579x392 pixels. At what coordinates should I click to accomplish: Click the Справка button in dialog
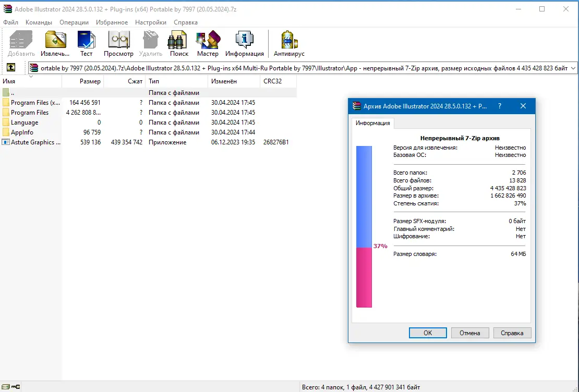pyautogui.click(x=512, y=333)
